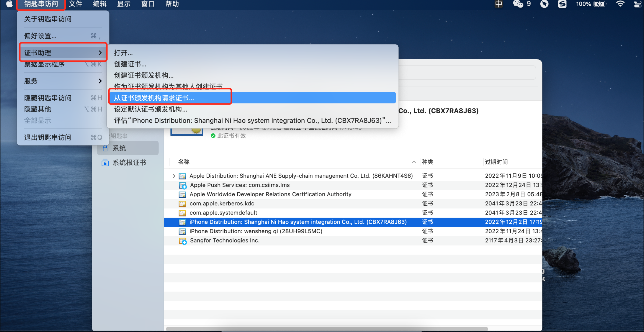Click 偏好设置… in the app menu
The height and width of the screenshot is (332, 644).
40,36
